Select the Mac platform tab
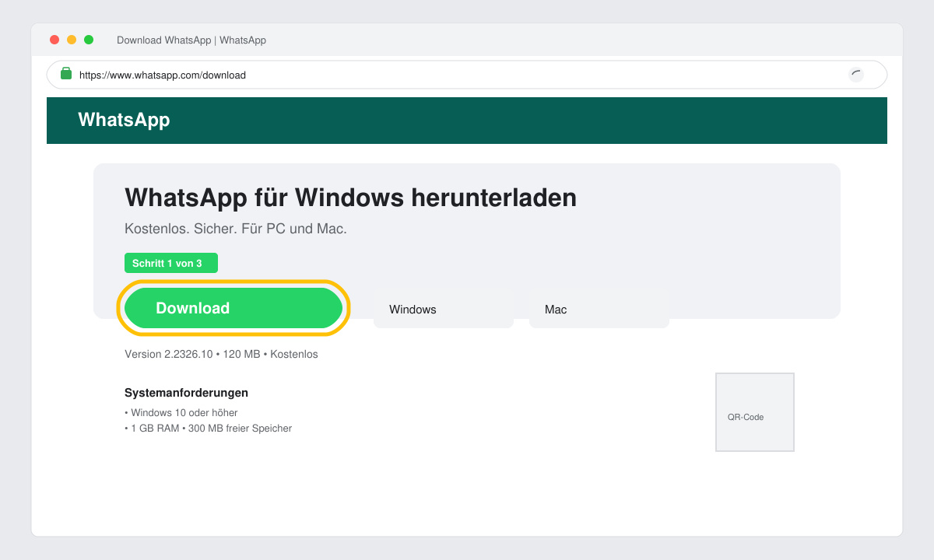934x560 pixels. (599, 310)
